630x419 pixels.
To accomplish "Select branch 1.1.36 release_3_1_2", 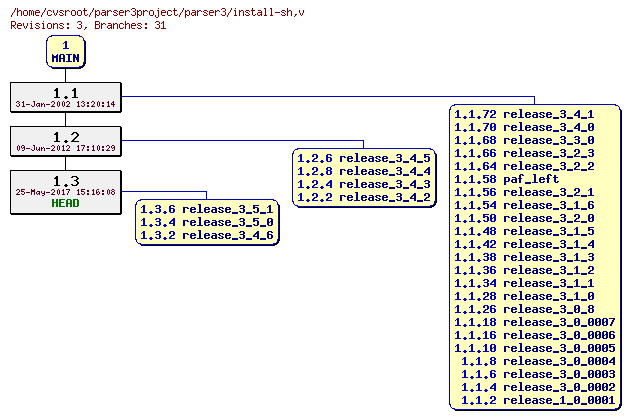I will [524, 270].
